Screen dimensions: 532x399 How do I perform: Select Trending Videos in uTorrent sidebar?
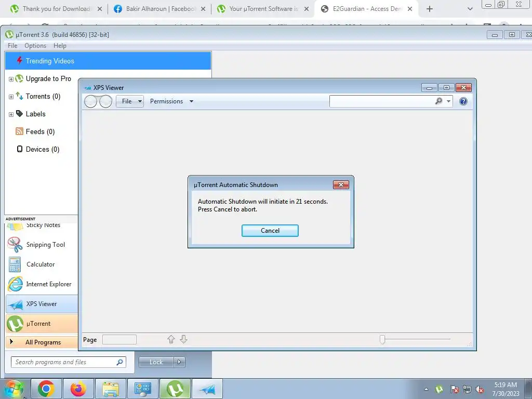(x=108, y=61)
